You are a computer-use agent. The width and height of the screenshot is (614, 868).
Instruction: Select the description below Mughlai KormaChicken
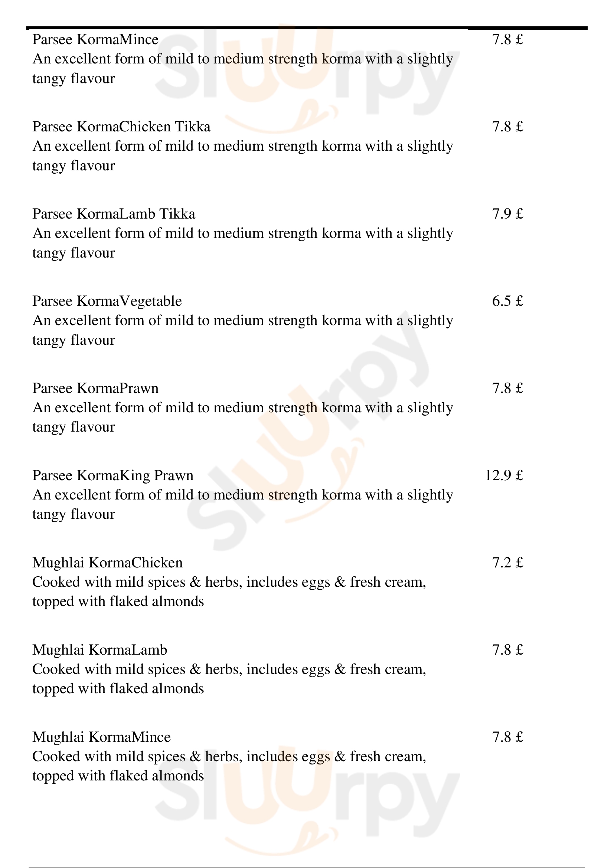point(229,592)
